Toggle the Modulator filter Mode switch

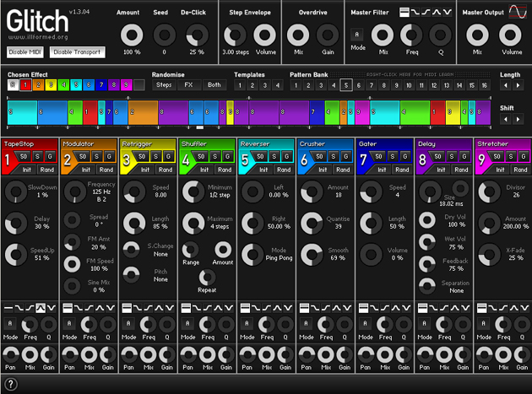click(x=69, y=323)
